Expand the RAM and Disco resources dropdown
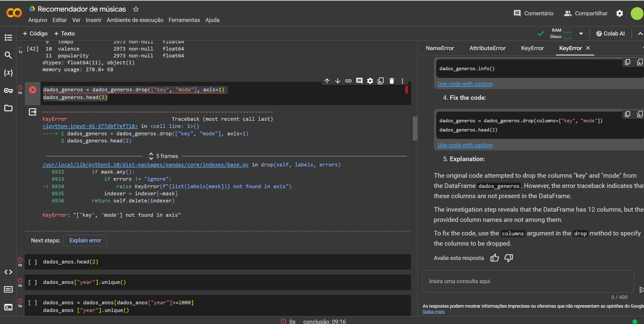The image size is (644, 324). [581, 34]
